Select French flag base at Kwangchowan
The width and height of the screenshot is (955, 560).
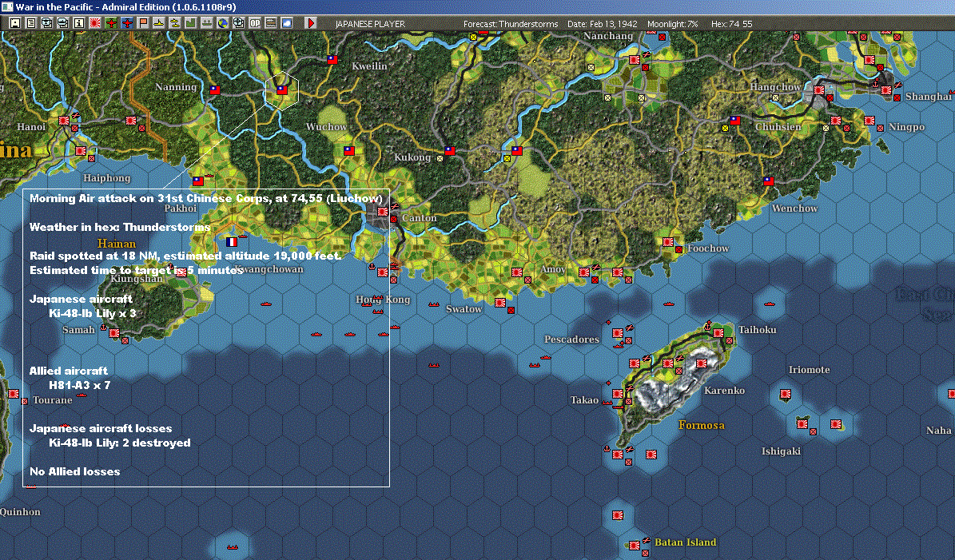232,242
